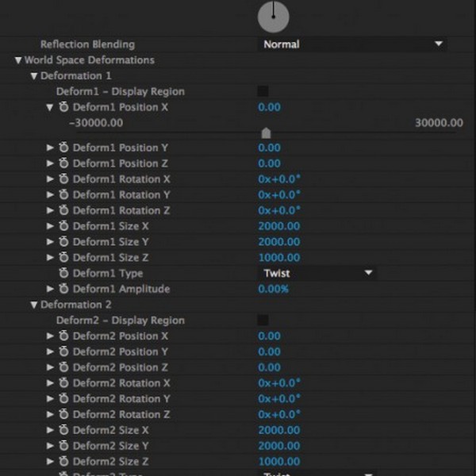
Task: Toggle stopwatch for Deform2 Rotation X
Action: point(63,383)
